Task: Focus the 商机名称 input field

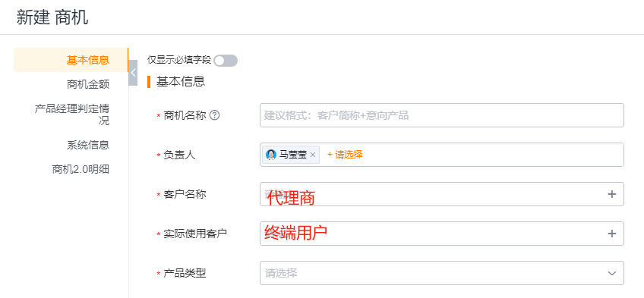Action: coord(442,115)
